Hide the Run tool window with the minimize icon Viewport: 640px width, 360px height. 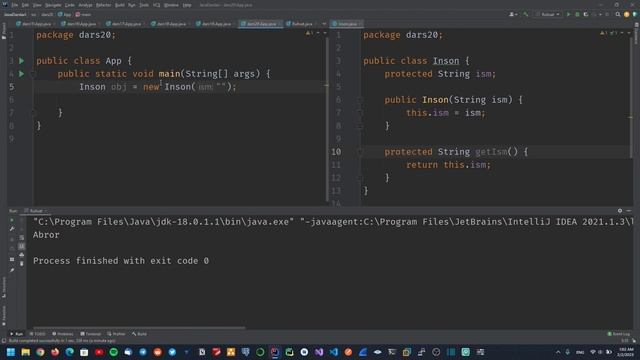pyautogui.click(x=629, y=211)
